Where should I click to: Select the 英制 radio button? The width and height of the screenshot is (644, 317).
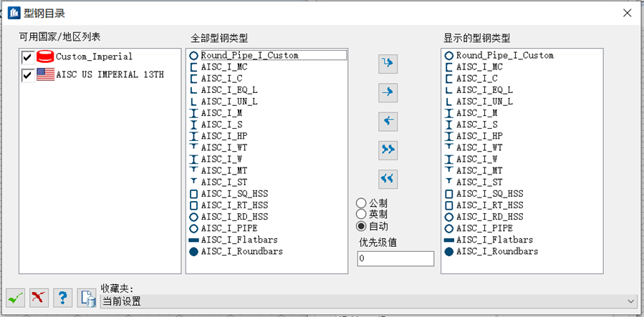click(361, 214)
